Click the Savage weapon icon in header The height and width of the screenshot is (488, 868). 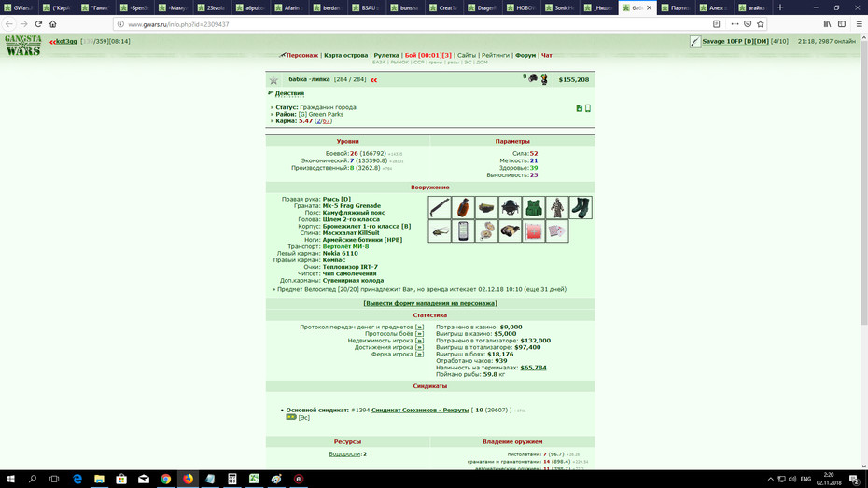tap(695, 41)
